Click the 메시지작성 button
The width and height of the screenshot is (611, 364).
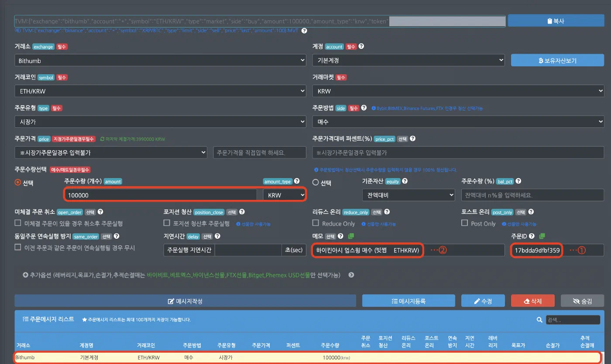[x=185, y=301]
